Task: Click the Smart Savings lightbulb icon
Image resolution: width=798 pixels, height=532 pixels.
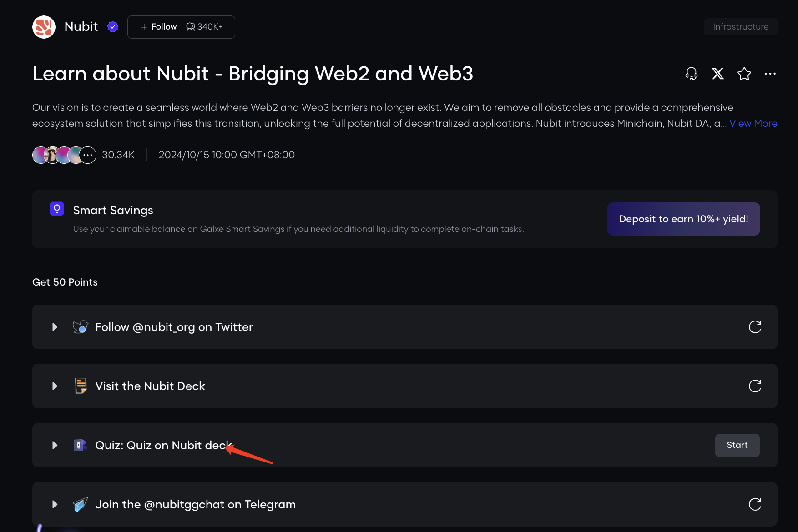Action: click(x=57, y=209)
